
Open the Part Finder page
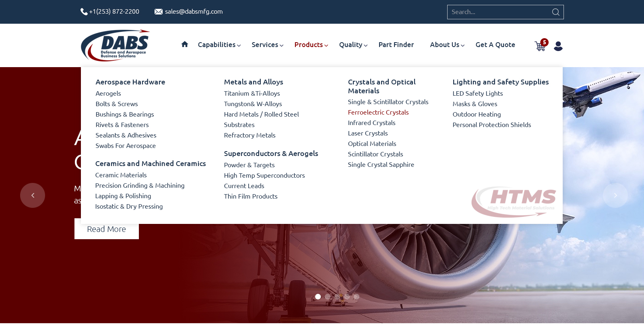(396, 45)
